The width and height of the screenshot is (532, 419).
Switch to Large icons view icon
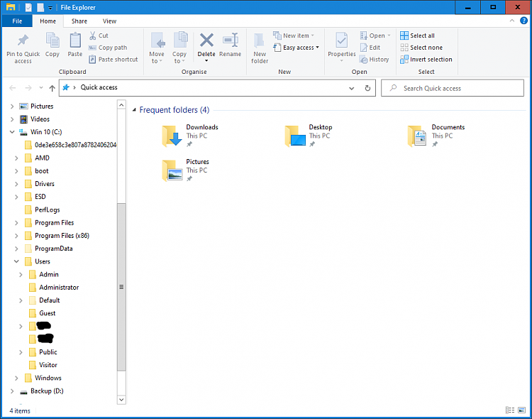click(522, 410)
